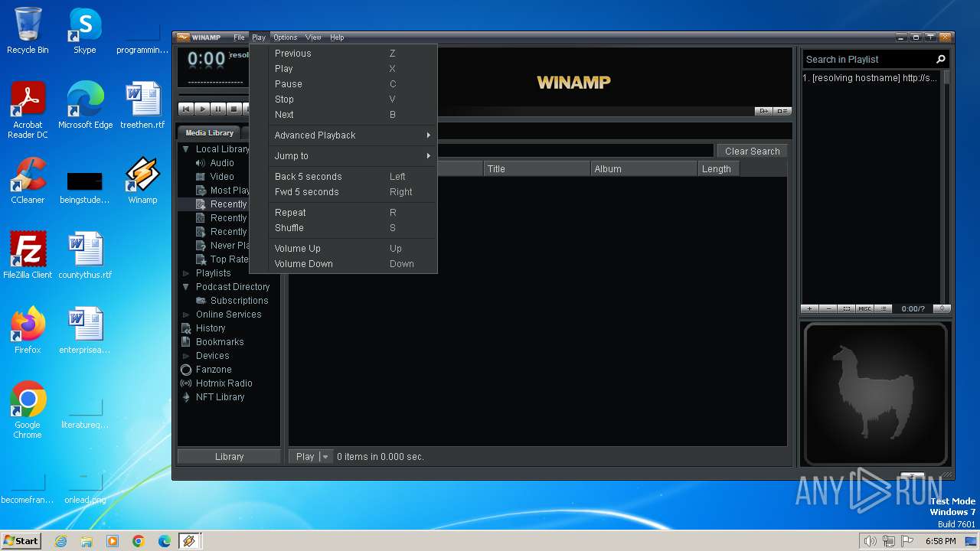Image resolution: width=980 pixels, height=551 pixels.
Task: Click the Clear Search button
Action: point(752,152)
